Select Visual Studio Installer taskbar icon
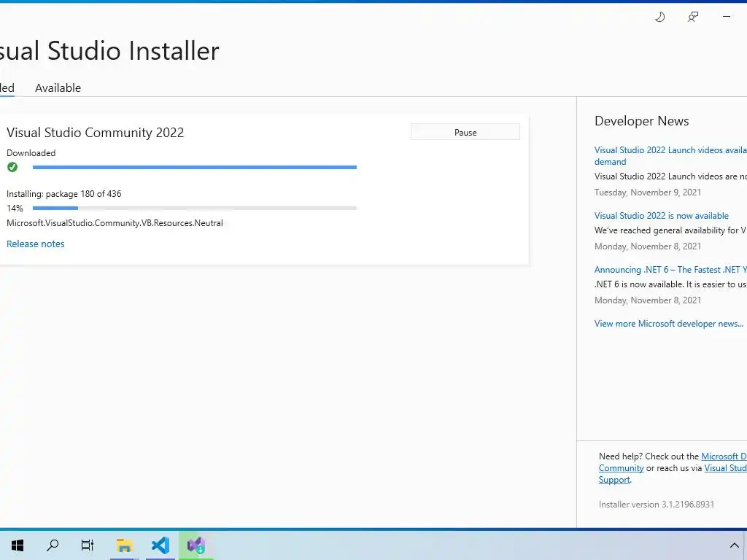This screenshot has width=747, height=560. tap(196, 545)
